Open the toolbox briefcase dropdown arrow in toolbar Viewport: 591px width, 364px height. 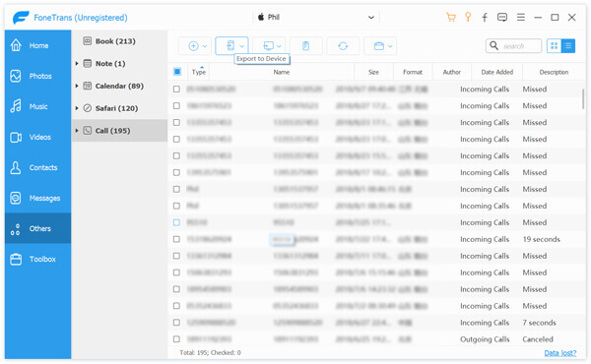click(x=390, y=46)
